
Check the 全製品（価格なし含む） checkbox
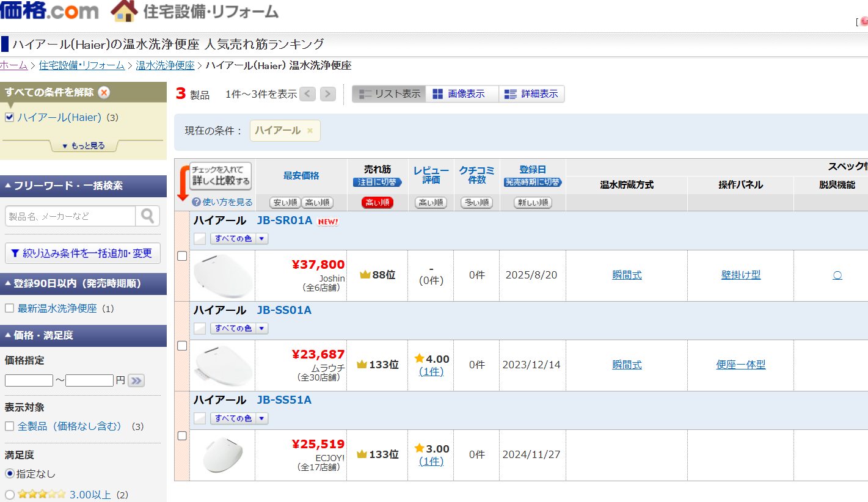tap(9, 426)
